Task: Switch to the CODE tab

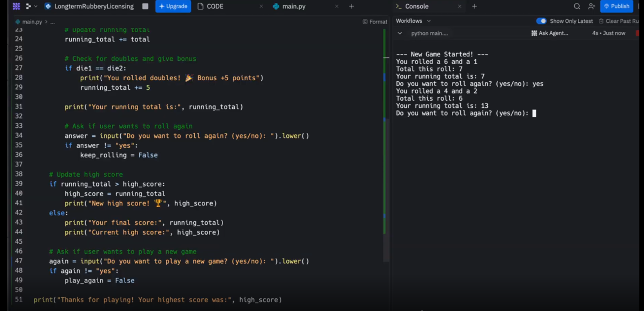Action: (215, 6)
